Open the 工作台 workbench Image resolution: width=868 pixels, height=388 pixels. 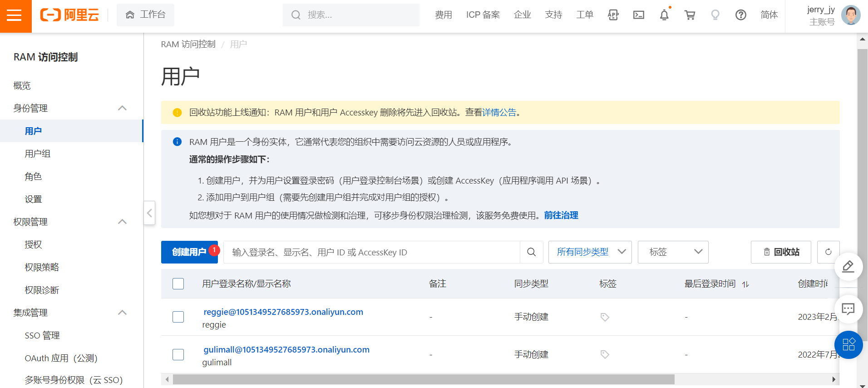tap(145, 15)
